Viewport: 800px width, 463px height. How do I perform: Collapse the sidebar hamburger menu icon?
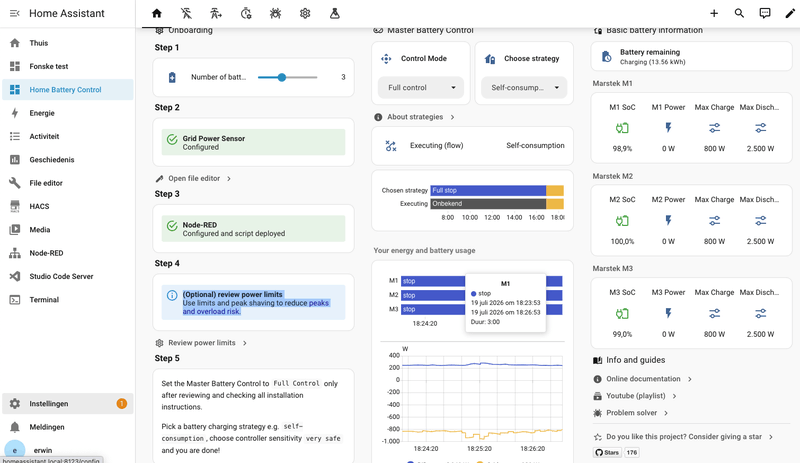pos(15,13)
